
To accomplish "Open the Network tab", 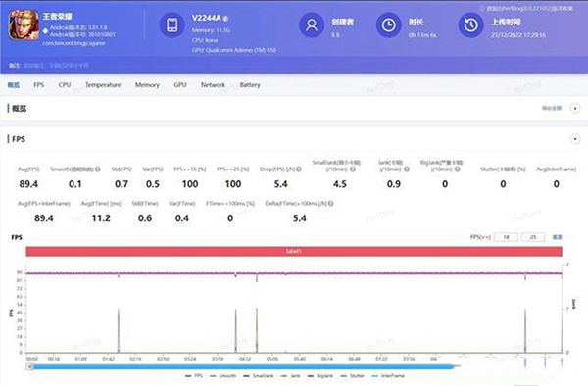I will 213,85.
